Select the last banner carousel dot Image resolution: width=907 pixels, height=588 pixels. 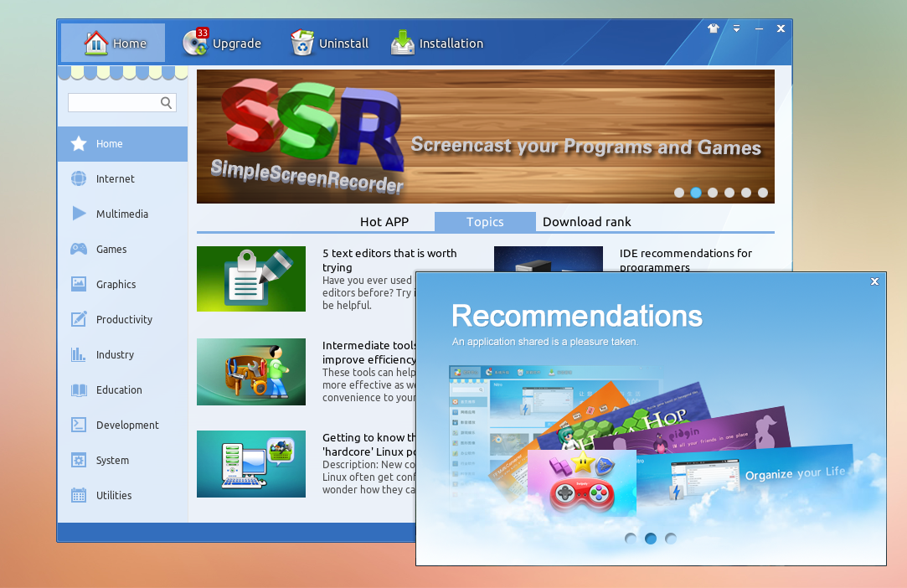[763, 193]
